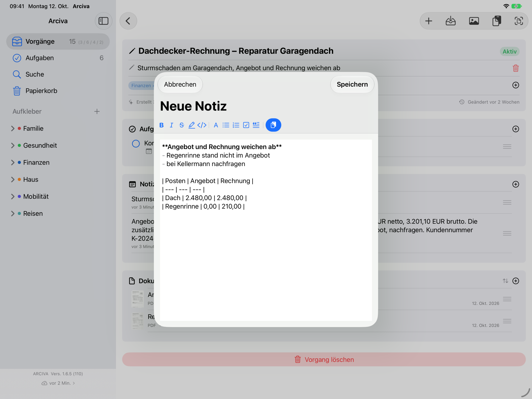Click the scan document icon

(x=518, y=21)
